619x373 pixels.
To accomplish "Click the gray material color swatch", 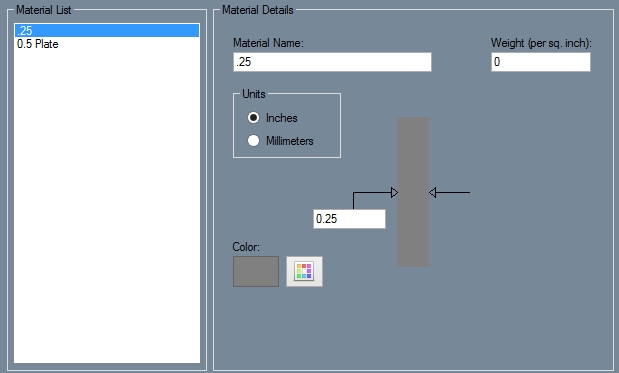I will coord(256,272).
